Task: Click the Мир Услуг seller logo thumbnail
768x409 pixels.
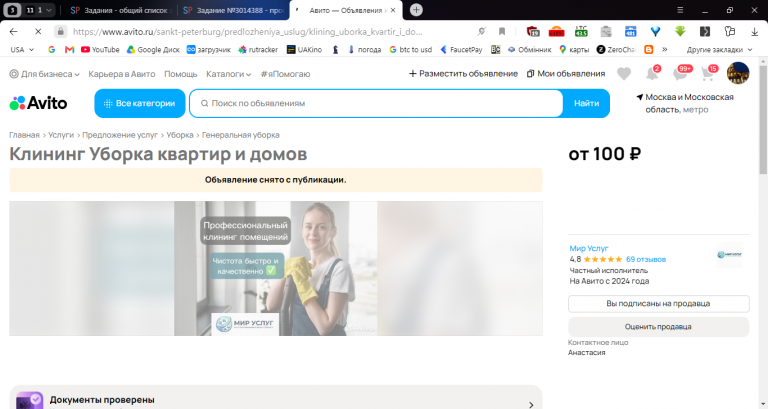Action: [x=729, y=254]
